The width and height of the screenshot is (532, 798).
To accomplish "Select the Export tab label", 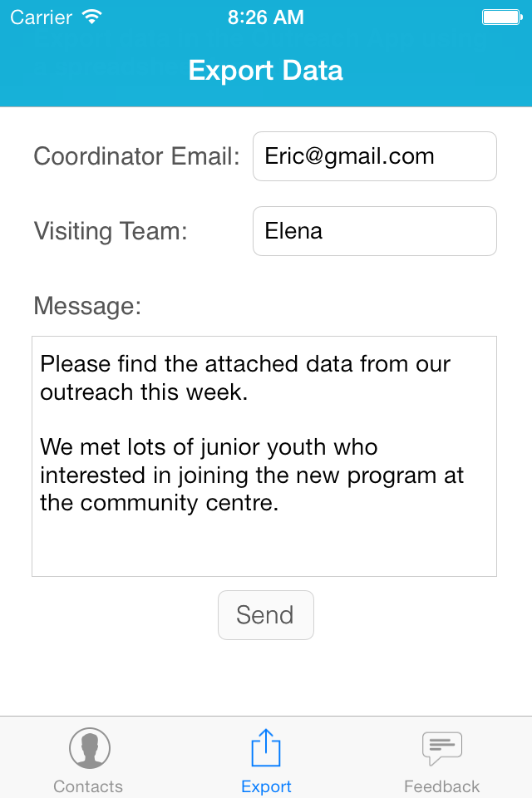I will 266,786.
